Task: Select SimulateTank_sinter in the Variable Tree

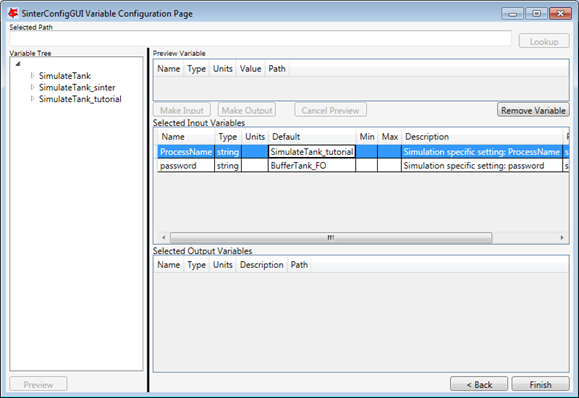Action: tap(77, 88)
